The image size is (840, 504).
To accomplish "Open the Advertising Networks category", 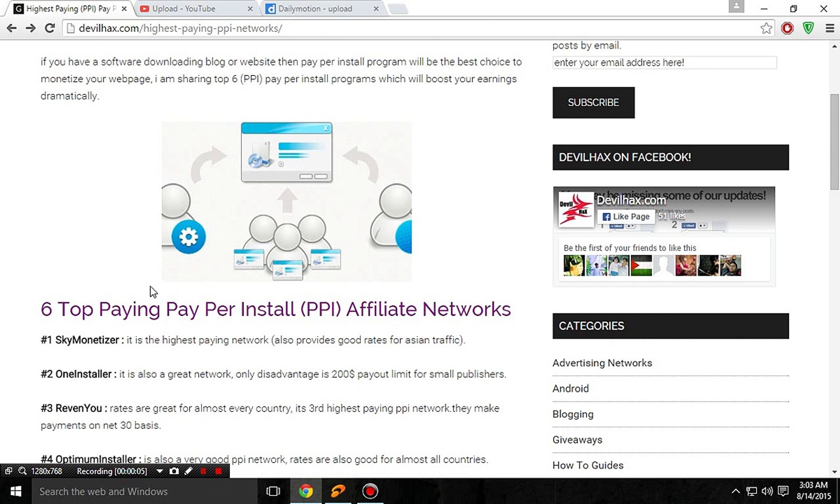I will point(602,363).
